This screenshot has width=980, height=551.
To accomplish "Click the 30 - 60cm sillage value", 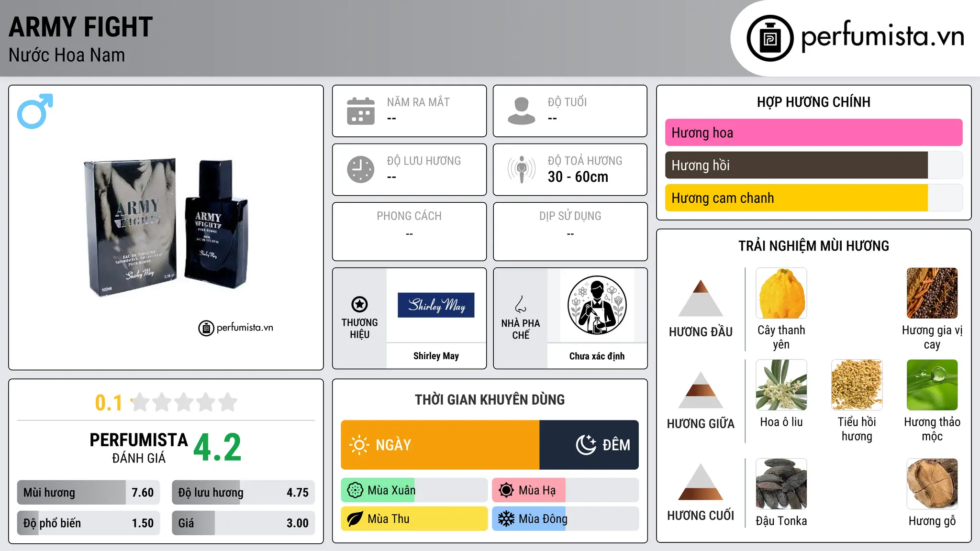I will [578, 177].
